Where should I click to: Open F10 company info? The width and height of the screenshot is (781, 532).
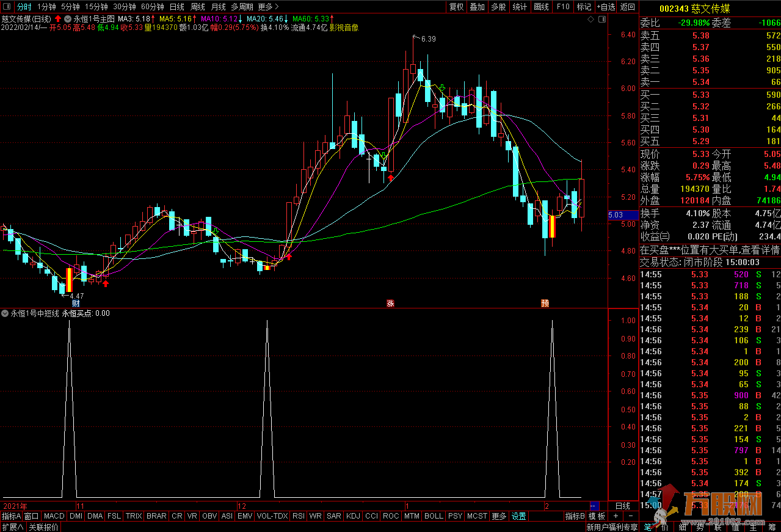563,7
